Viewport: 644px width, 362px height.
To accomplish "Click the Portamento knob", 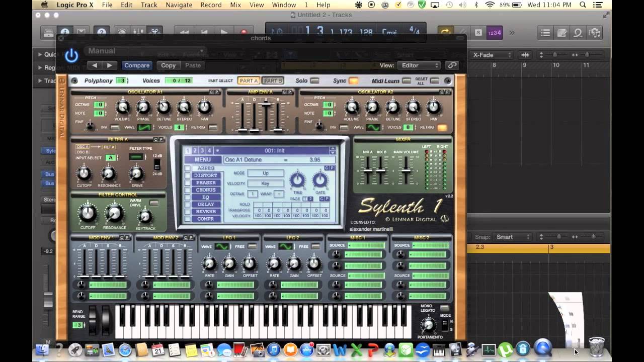I will [429, 326].
